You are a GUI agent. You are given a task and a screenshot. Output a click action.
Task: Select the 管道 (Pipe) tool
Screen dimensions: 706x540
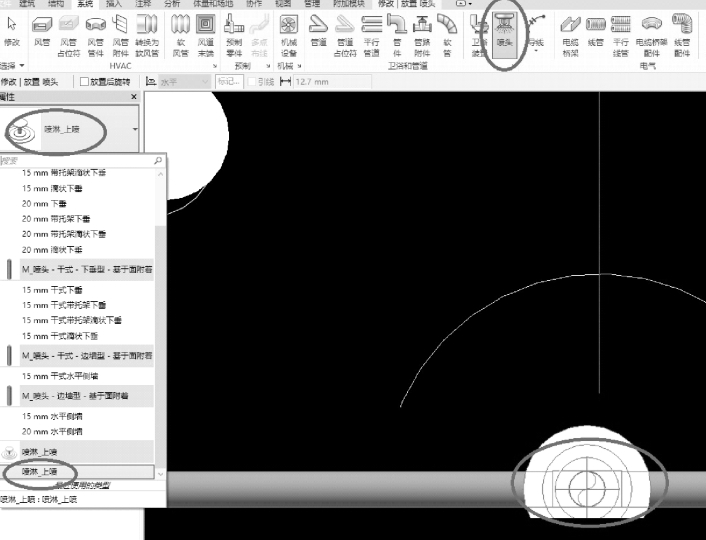click(x=318, y=31)
